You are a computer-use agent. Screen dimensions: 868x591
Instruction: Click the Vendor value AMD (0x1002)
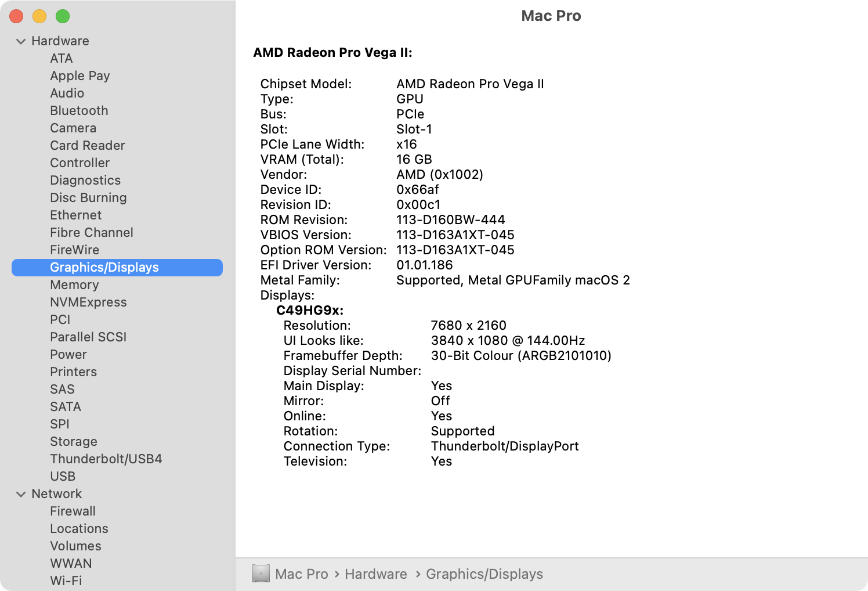440,175
